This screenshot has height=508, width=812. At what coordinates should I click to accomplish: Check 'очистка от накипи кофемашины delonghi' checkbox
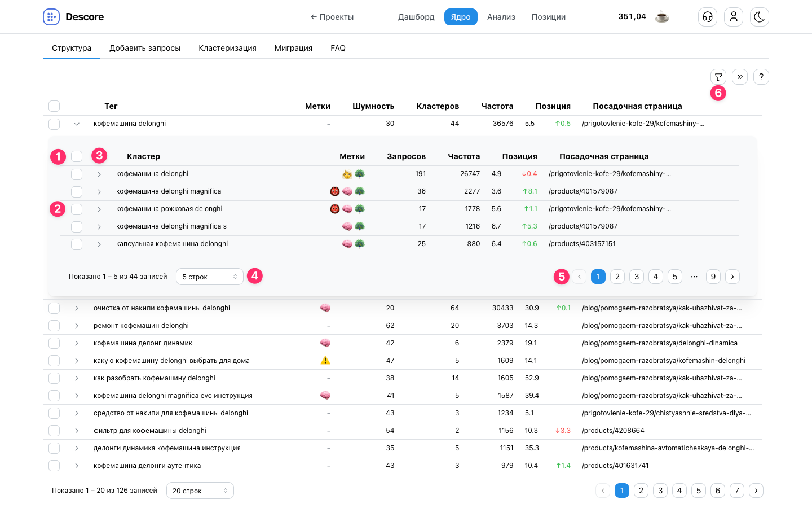(x=54, y=308)
